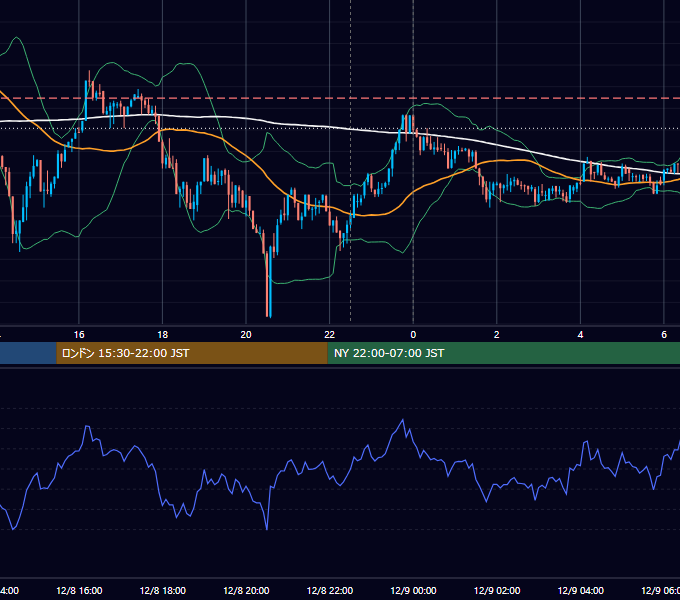This screenshot has width=680, height=600.
Task: Click the NY 22:00-07:00 JST session bar
Action: (503, 353)
